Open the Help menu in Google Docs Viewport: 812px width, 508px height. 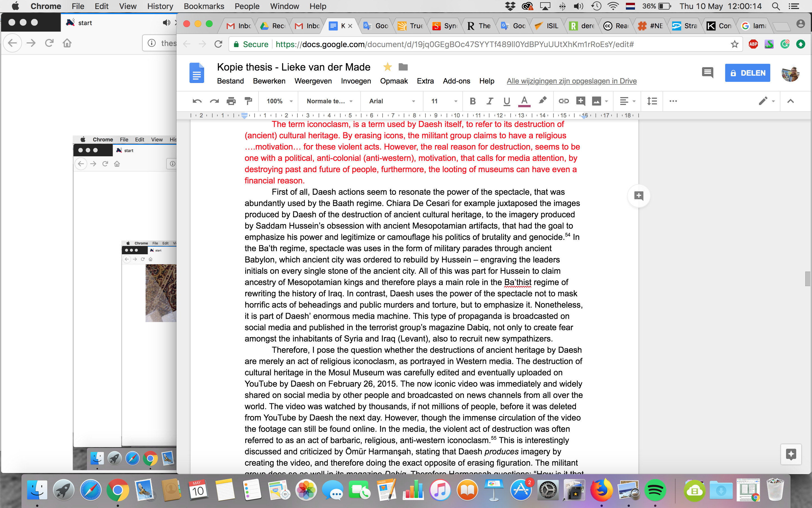click(487, 81)
